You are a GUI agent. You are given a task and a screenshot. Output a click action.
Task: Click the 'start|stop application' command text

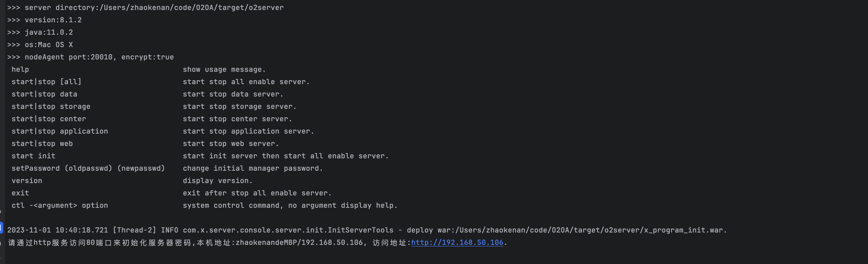click(x=59, y=131)
